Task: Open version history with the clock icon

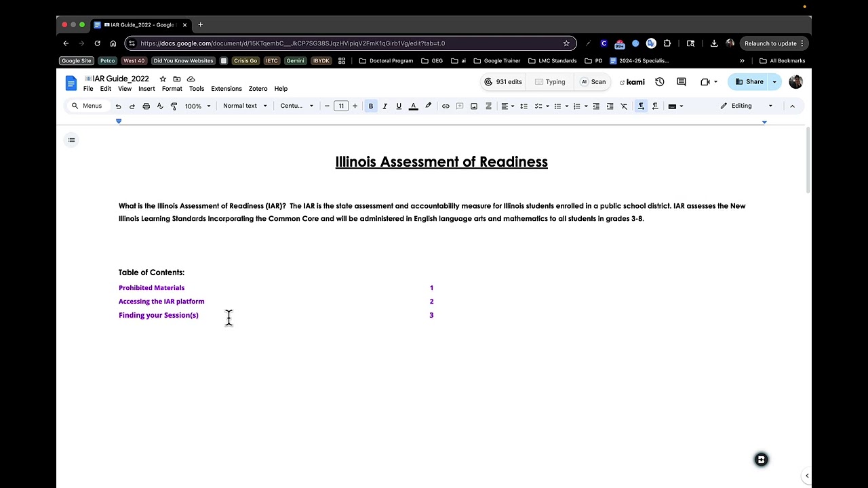Action: [x=660, y=82]
